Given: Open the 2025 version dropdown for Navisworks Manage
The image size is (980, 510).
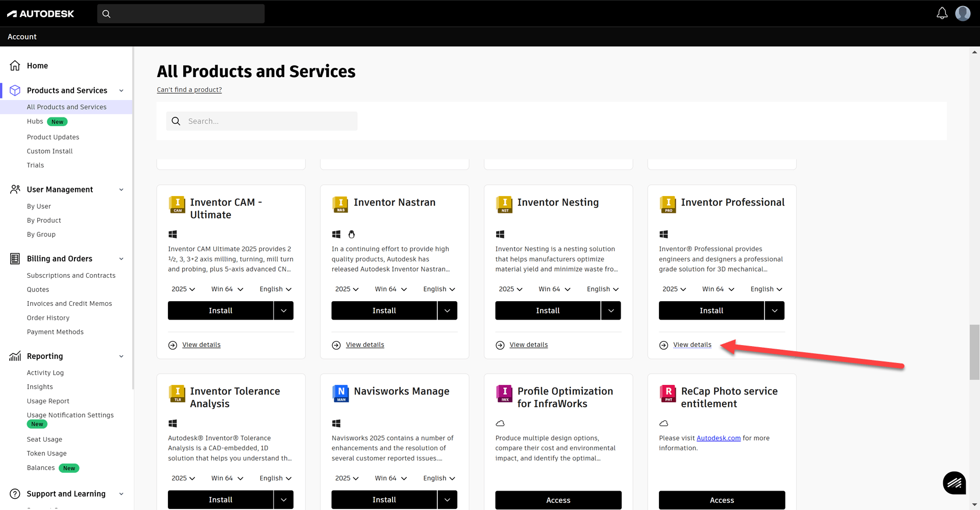Looking at the screenshot, I should [347, 478].
